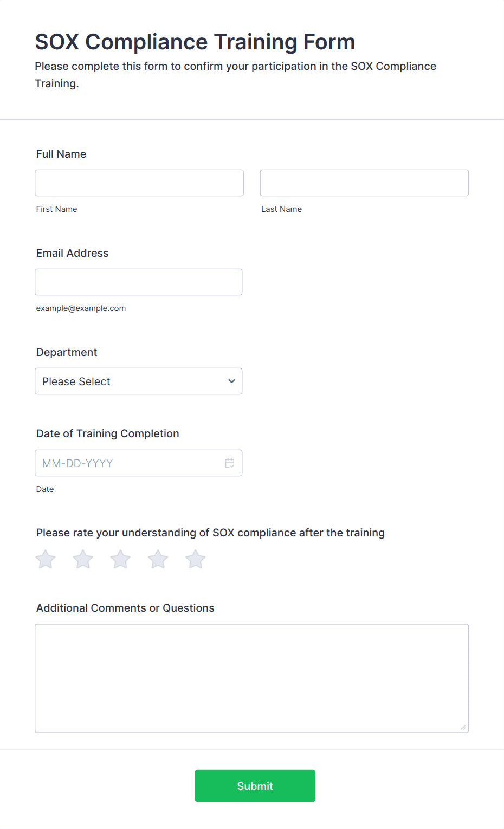
Task: Expand the Department dropdown arrow
Action: (x=231, y=381)
